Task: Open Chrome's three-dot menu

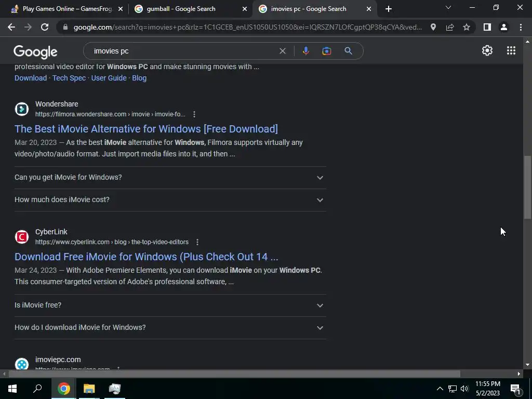Action: coord(521,27)
